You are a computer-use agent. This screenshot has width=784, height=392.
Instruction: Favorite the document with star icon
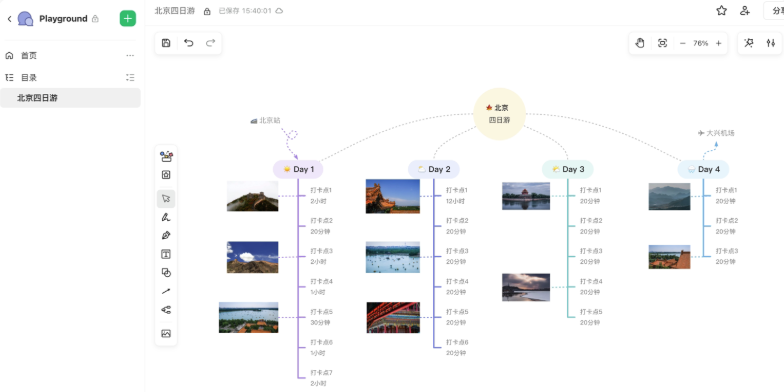point(721,10)
